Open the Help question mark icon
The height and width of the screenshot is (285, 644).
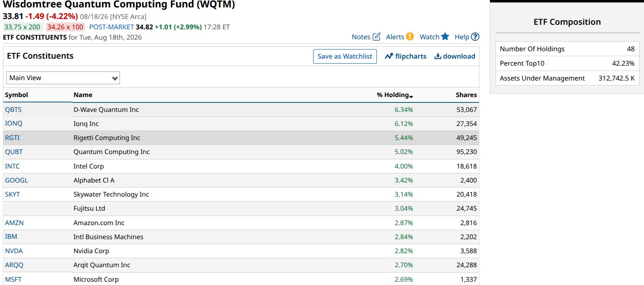[475, 37]
